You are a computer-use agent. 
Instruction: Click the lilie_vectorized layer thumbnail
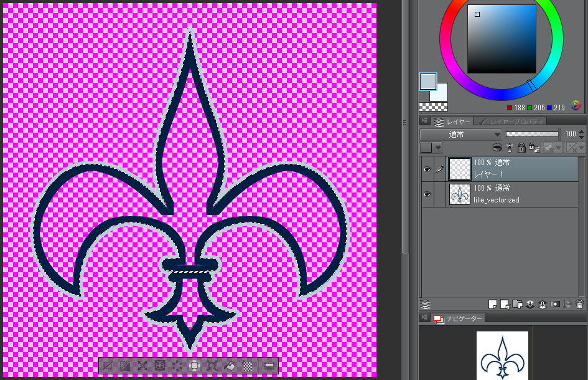pos(459,194)
